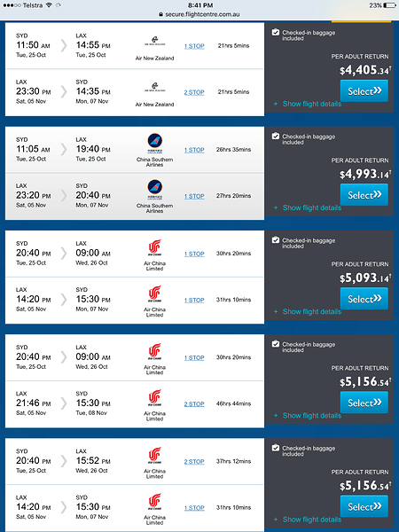
Task: Open 2 STOP link on the 46hrs 44mins flight
Action: [194, 404]
